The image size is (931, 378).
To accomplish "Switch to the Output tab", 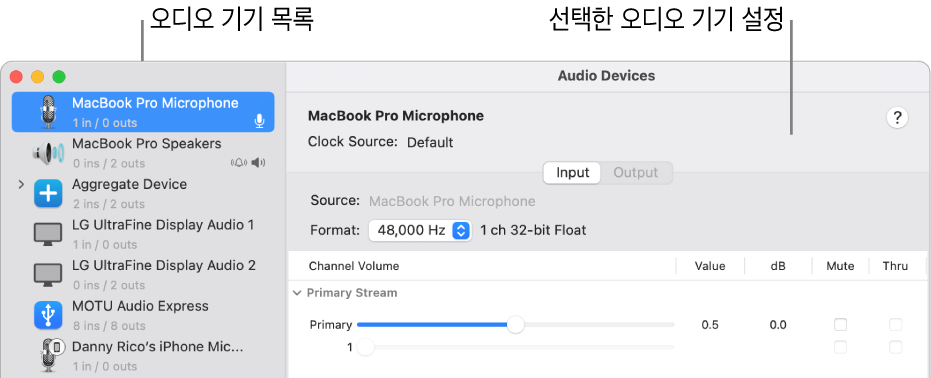I will tap(635, 173).
